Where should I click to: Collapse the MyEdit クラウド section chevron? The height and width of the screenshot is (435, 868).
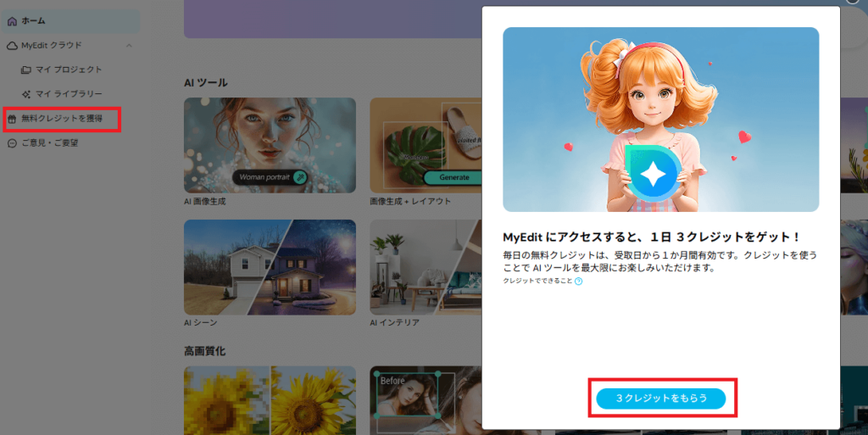coord(129,45)
